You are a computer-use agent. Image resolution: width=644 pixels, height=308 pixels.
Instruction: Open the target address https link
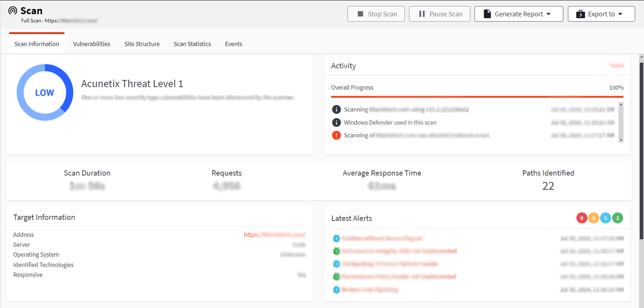coord(275,235)
